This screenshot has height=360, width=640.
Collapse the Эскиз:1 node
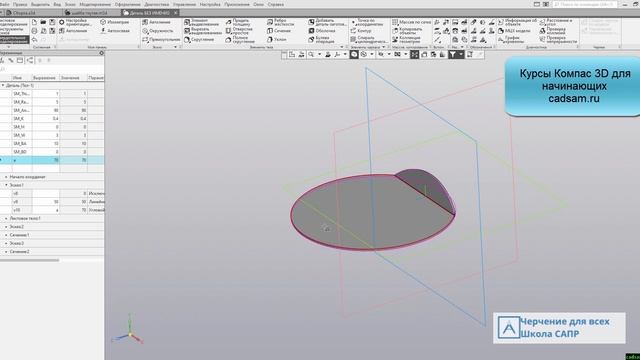tap(6, 185)
